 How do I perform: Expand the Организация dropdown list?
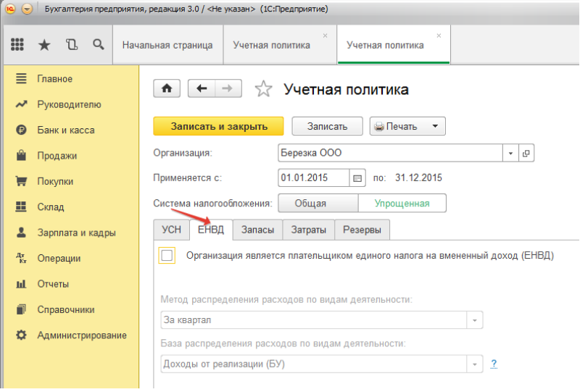510,154
